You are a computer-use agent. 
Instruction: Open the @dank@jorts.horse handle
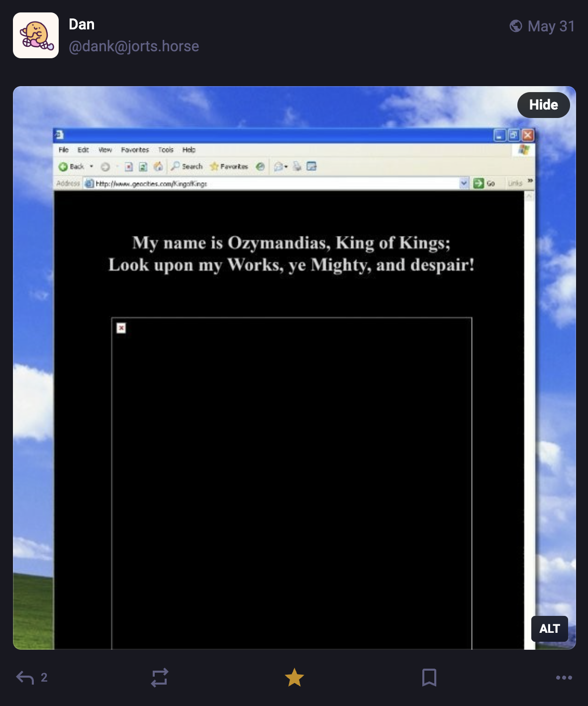tap(134, 46)
